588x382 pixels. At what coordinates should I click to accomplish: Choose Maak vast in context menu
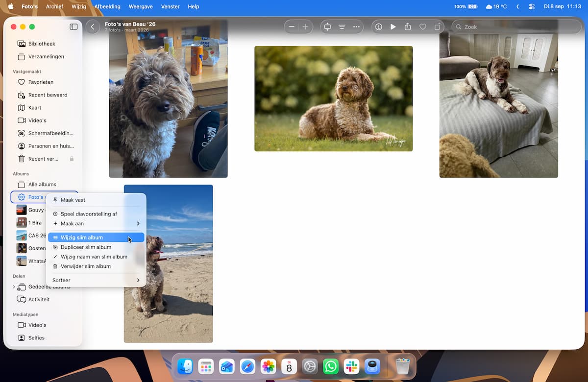pos(96,200)
